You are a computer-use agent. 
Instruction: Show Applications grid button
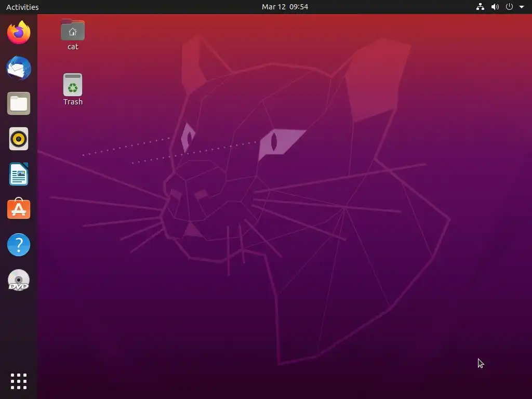click(x=19, y=381)
